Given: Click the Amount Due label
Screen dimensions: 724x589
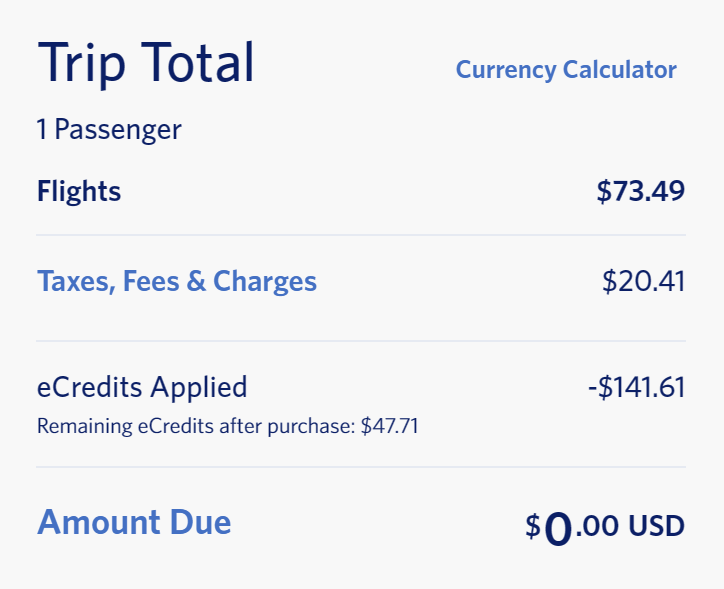Looking at the screenshot, I should (x=134, y=522).
